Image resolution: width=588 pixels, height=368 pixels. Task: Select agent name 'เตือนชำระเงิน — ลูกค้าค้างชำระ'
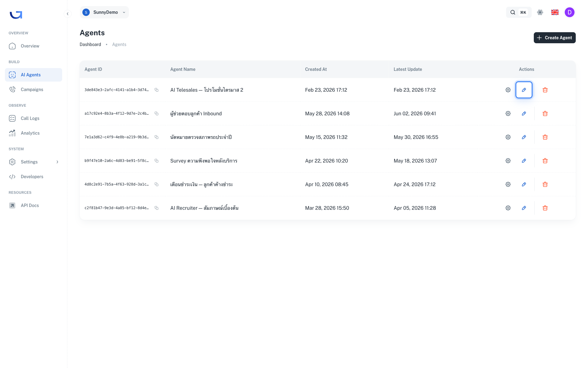coord(202,184)
